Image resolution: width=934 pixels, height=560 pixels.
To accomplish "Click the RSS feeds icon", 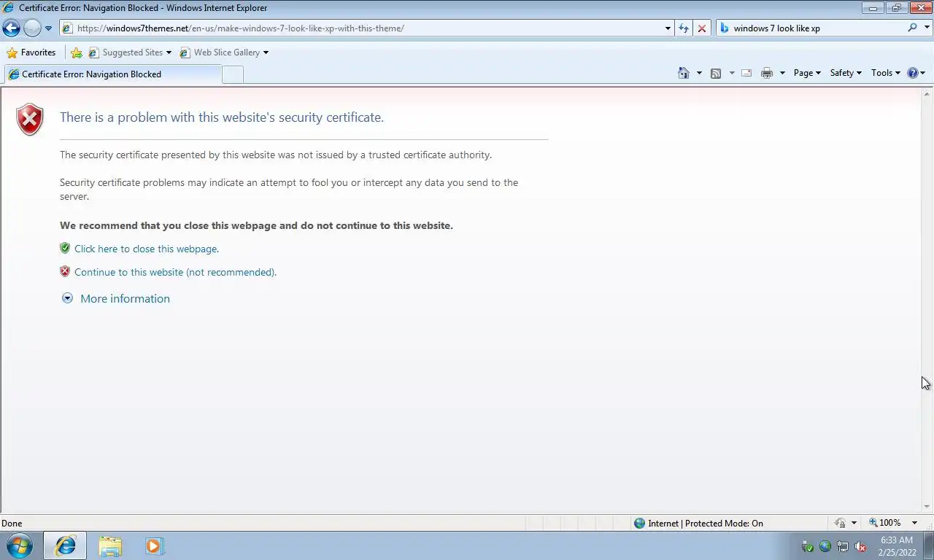I will 716,73.
